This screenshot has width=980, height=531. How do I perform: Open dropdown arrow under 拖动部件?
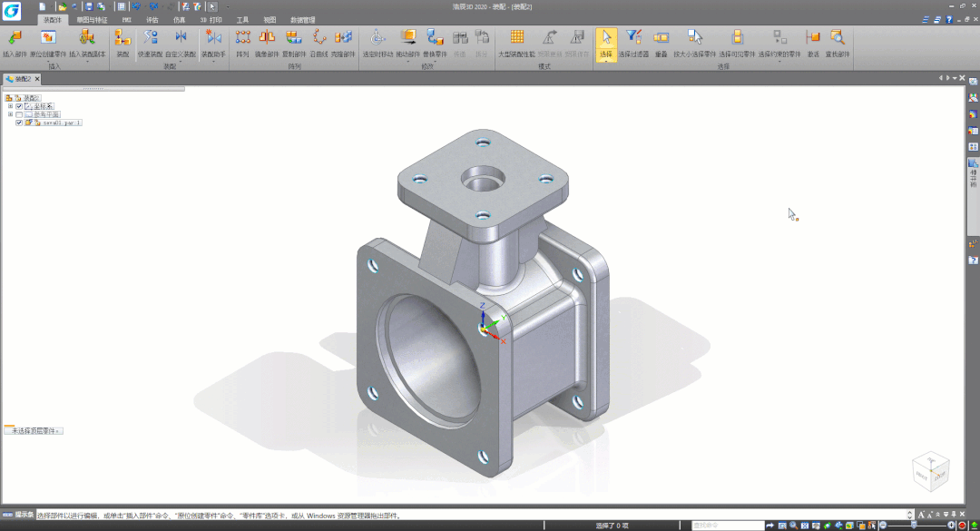[407, 62]
